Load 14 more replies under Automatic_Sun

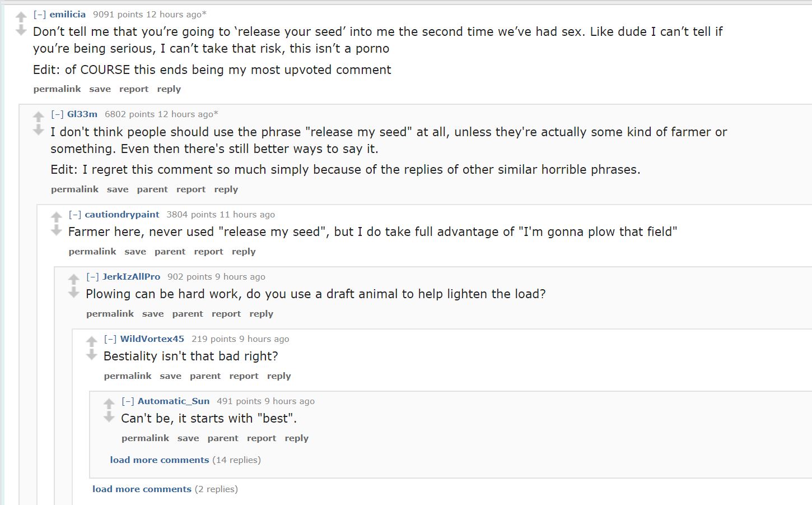pyautogui.click(x=160, y=460)
